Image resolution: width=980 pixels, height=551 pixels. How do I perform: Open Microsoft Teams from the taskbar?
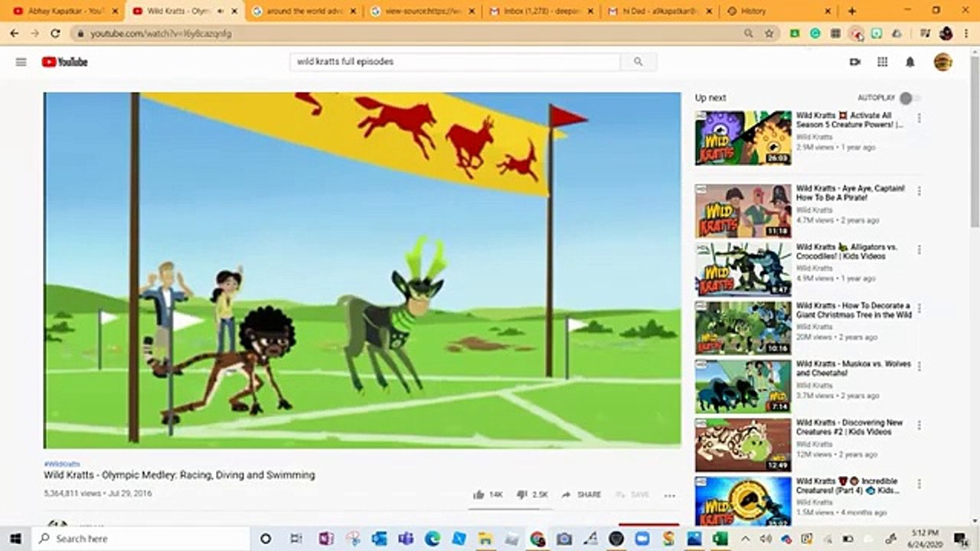pos(406,539)
